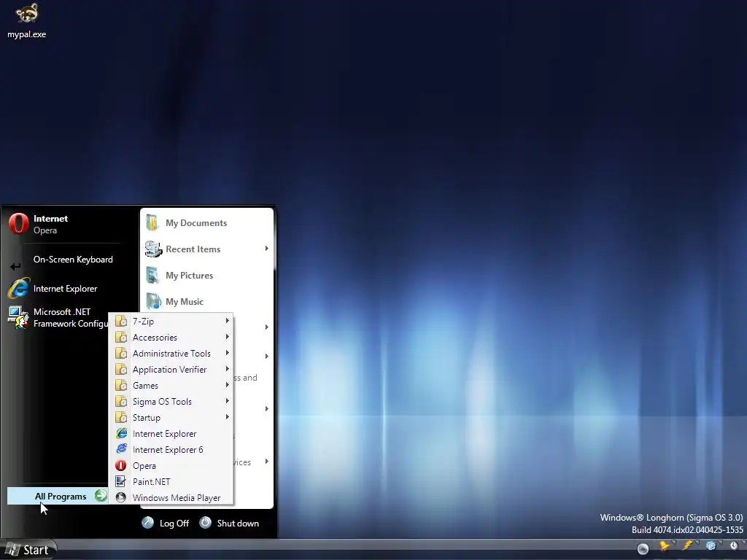
Task: Click the Sigma OS Tools folder icon
Action: click(121, 402)
